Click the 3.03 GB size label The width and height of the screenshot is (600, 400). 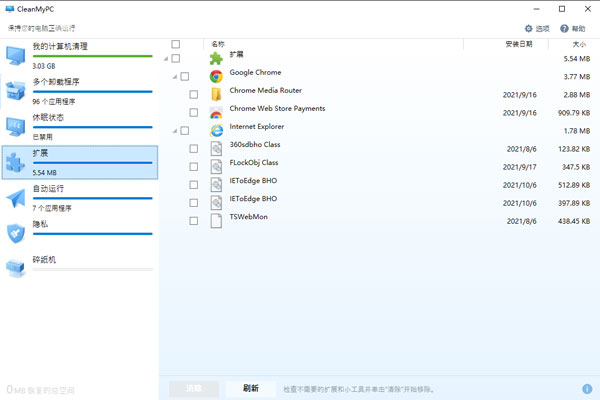coord(44,66)
